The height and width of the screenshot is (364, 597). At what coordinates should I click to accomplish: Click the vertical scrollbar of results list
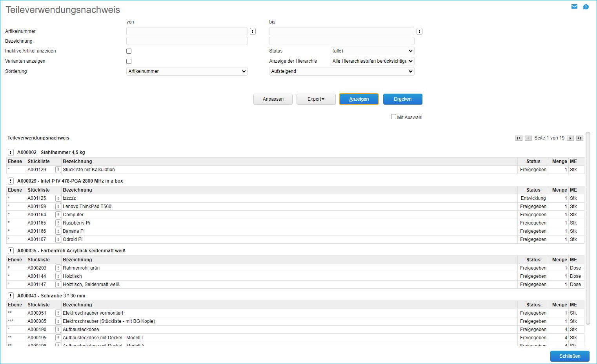coord(588,229)
